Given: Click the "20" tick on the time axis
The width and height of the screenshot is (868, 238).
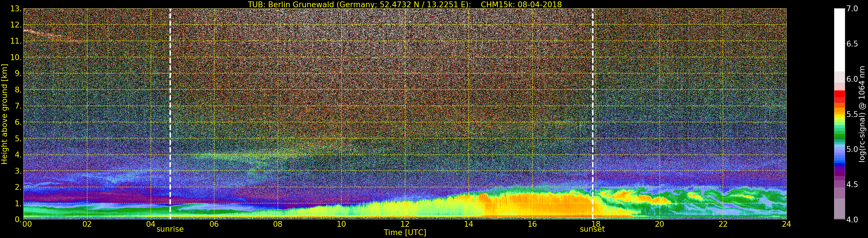Looking at the screenshot, I should 659,224.
